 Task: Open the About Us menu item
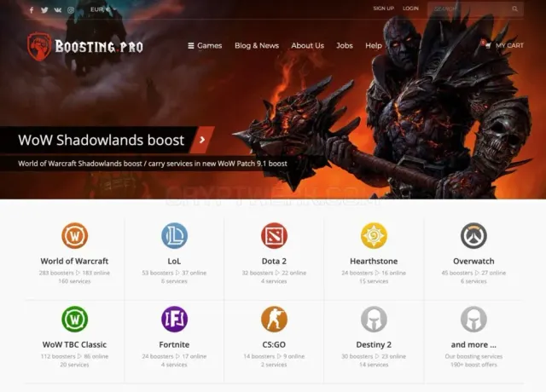(307, 45)
